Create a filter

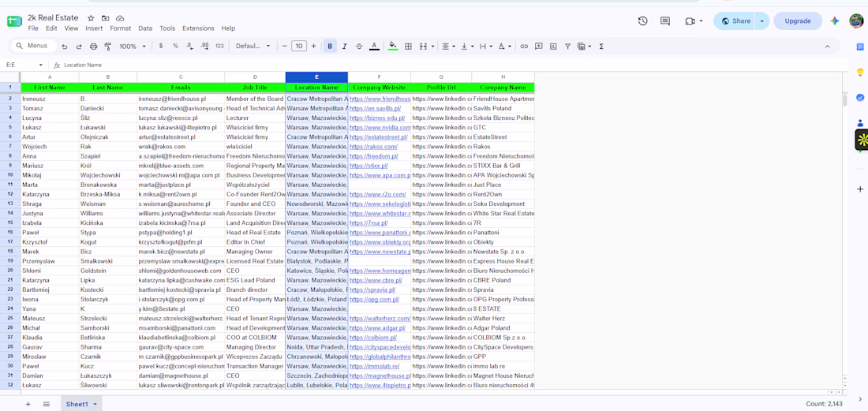pyautogui.click(x=568, y=47)
